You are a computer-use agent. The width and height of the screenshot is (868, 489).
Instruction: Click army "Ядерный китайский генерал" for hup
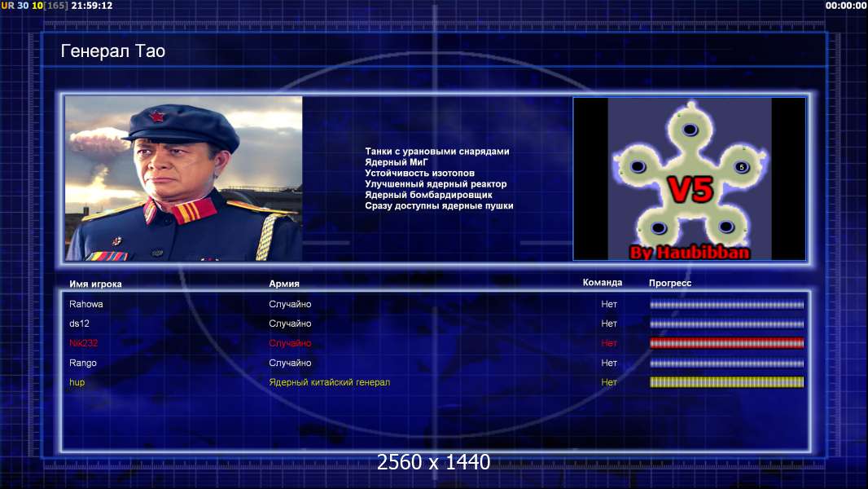tap(330, 382)
